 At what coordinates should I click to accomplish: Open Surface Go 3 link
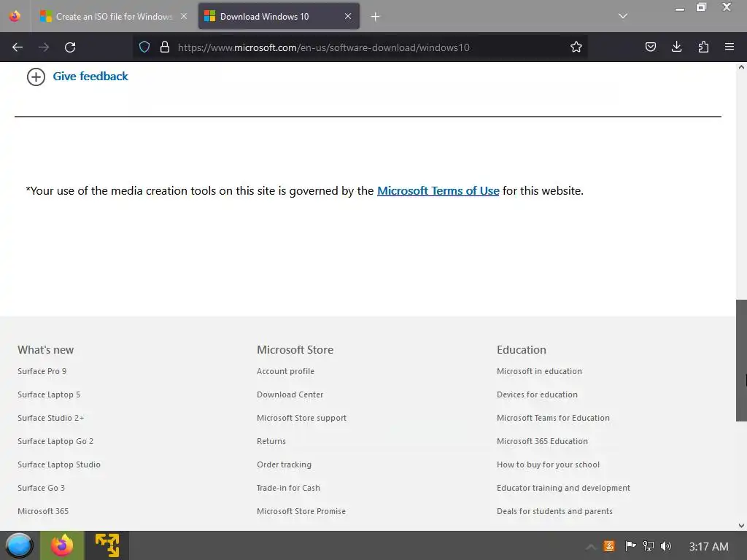[41, 488]
